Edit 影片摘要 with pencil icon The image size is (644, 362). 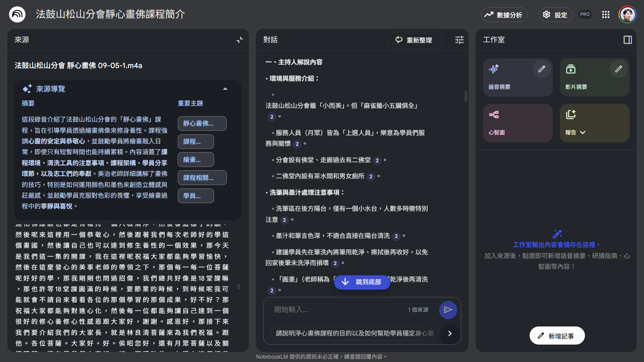click(618, 69)
